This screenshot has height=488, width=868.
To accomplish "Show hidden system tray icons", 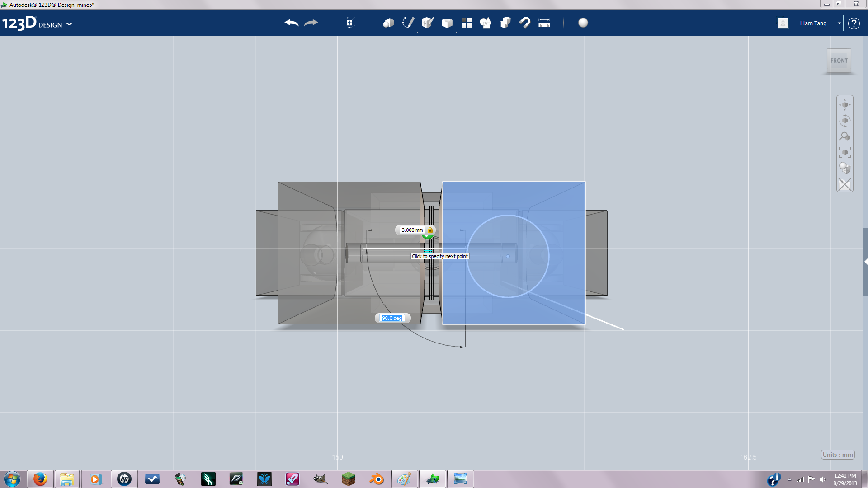I will [x=789, y=479].
